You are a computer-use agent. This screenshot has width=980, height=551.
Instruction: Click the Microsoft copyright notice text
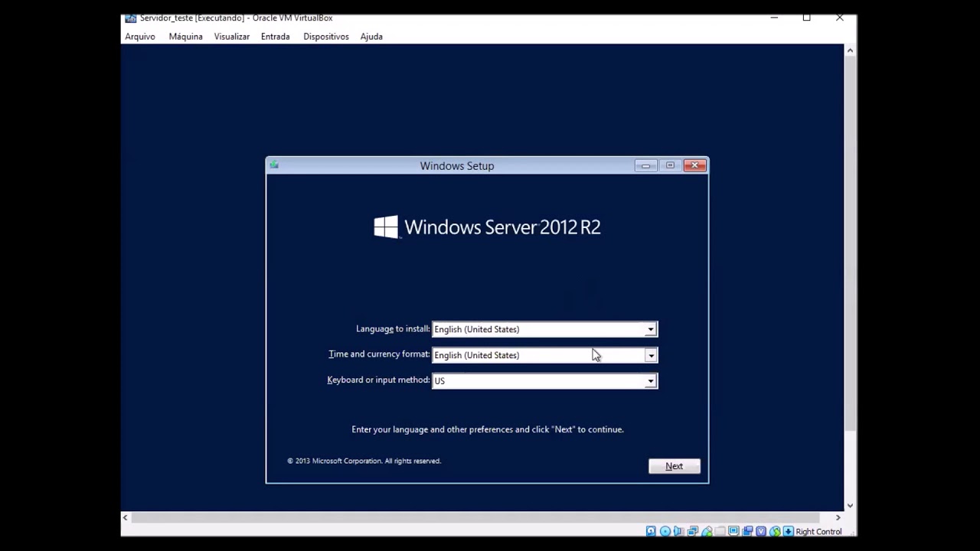pyautogui.click(x=364, y=461)
